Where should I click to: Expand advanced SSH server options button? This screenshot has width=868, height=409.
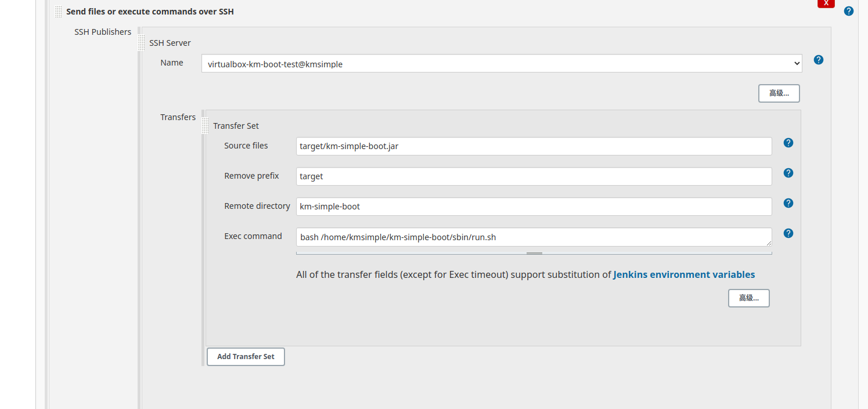(779, 93)
